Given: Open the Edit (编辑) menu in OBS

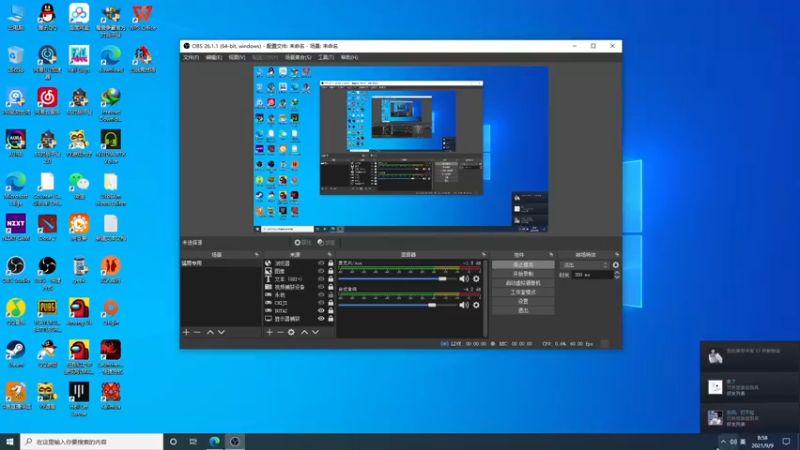Looking at the screenshot, I should pyautogui.click(x=214, y=58).
